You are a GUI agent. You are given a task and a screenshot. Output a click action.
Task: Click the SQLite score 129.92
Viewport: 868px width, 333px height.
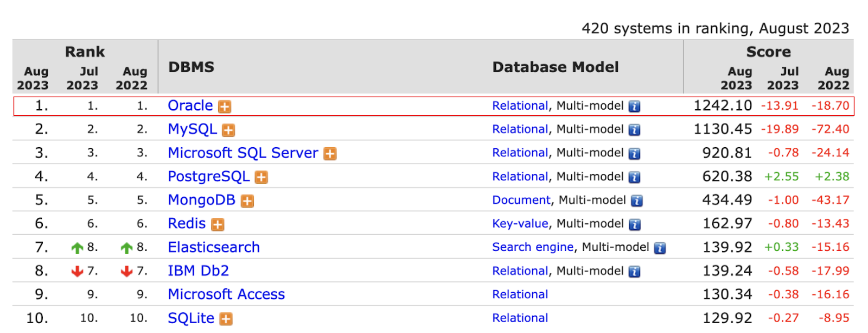[727, 318]
